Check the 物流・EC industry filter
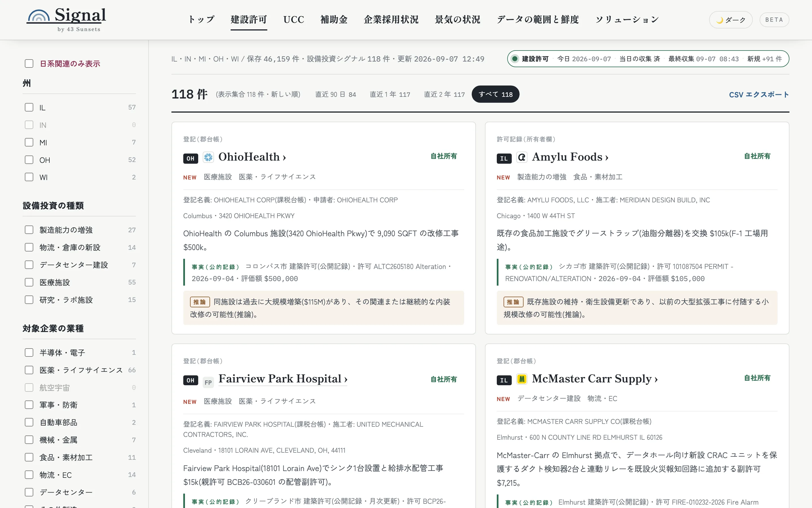The width and height of the screenshot is (812, 508). 29,475
